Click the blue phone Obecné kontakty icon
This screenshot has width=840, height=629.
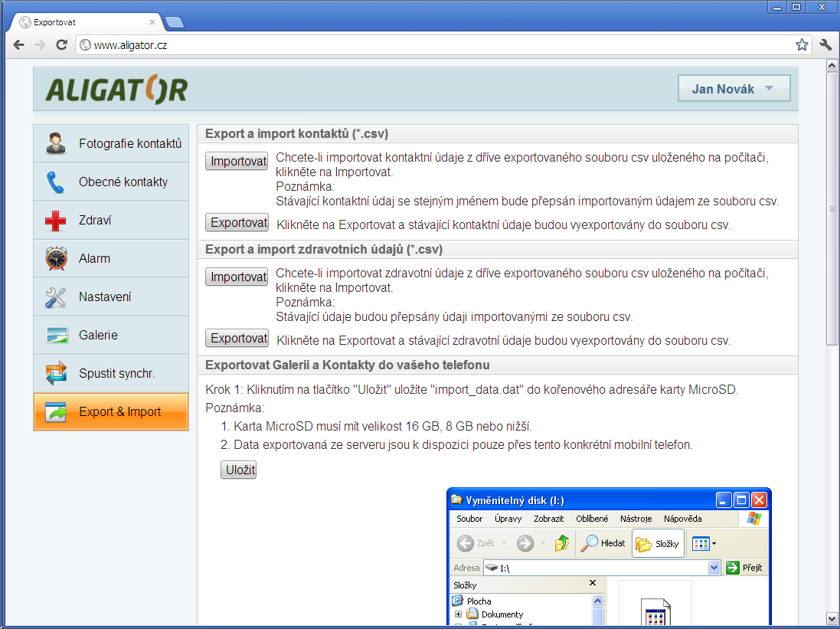pos(56,182)
